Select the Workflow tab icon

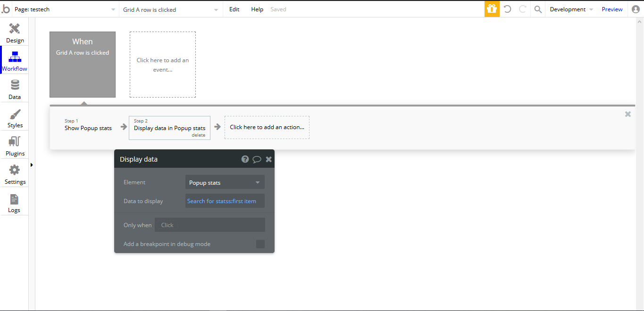point(15,57)
